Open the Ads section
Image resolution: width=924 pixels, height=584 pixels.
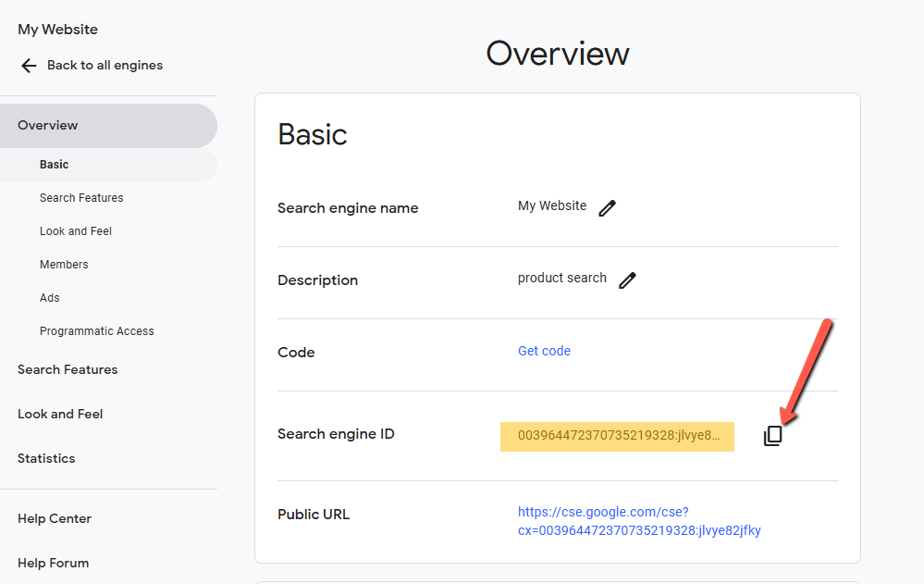[x=50, y=298]
